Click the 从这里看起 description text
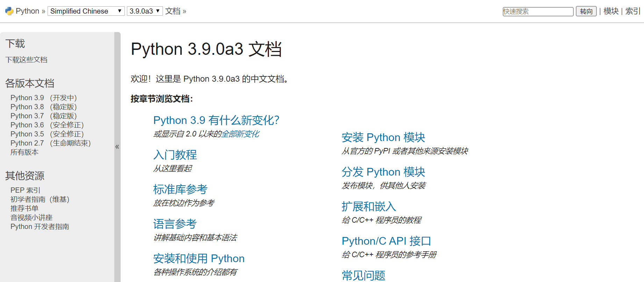This screenshot has height=282, width=644. click(x=173, y=169)
